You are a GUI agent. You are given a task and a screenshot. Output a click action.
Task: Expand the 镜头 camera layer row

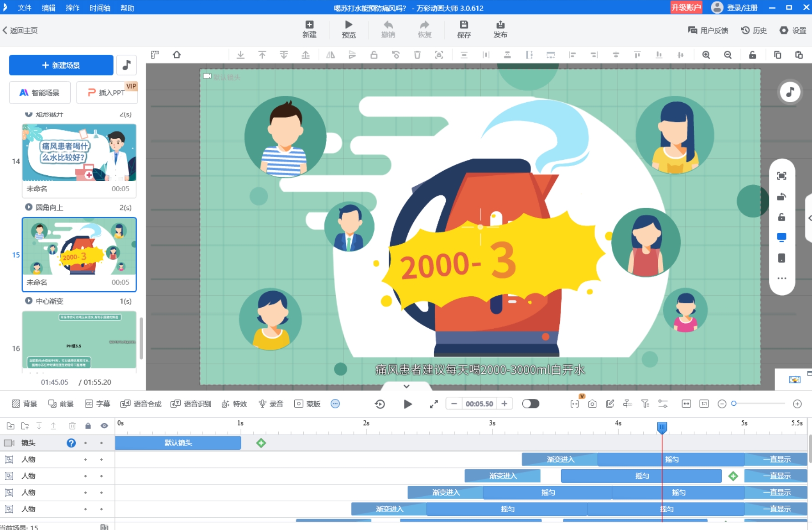pyautogui.click(x=9, y=443)
